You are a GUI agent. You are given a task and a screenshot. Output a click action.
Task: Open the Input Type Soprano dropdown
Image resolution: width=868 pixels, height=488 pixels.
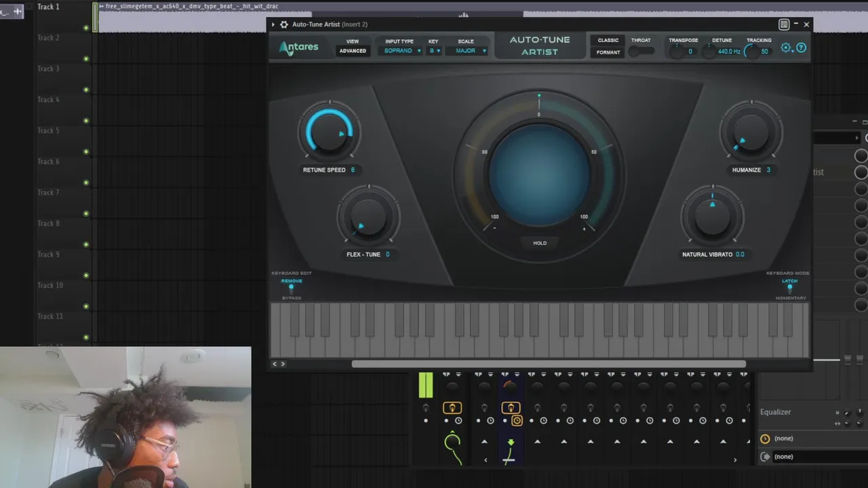[402, 51]
